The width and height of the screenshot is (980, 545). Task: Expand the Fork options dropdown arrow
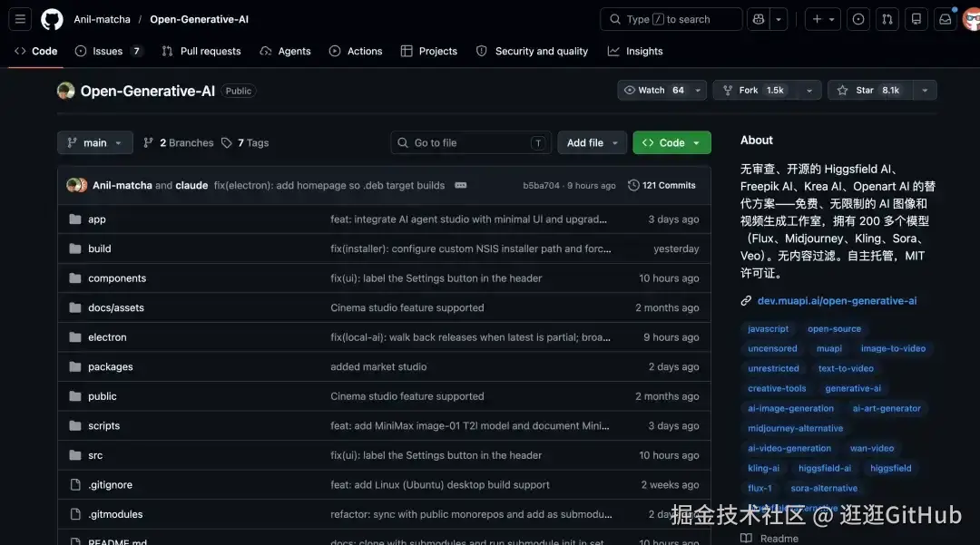click(x=809, y=91)
